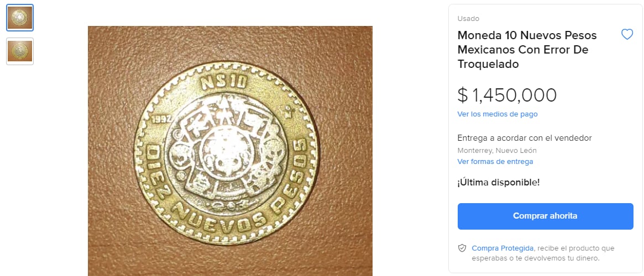Viewport: 644px width, 276px height.
Task: Click the 1992 year on the coin
Action: [161, 119]
